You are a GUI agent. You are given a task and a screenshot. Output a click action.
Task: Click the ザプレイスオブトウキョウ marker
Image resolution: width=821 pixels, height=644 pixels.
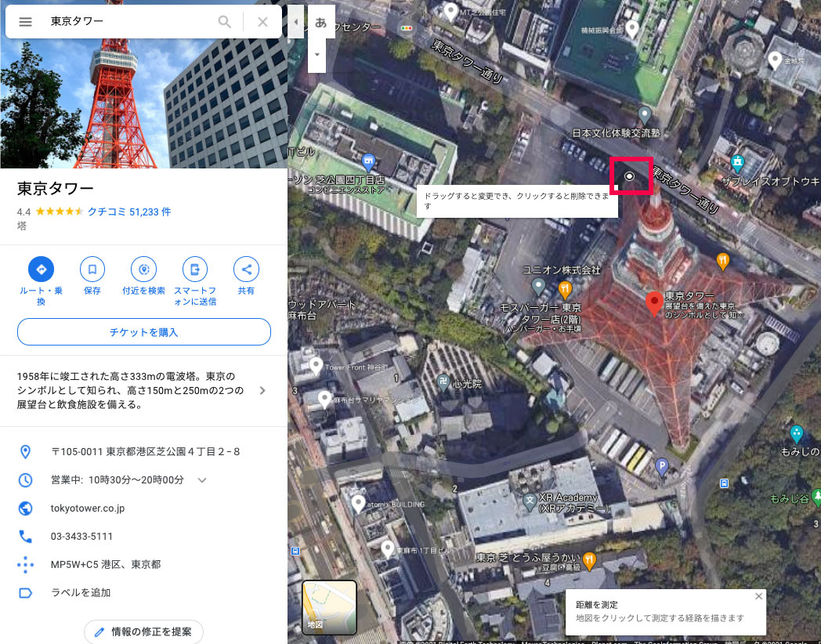pyautogui.click(x=737, y=163)
